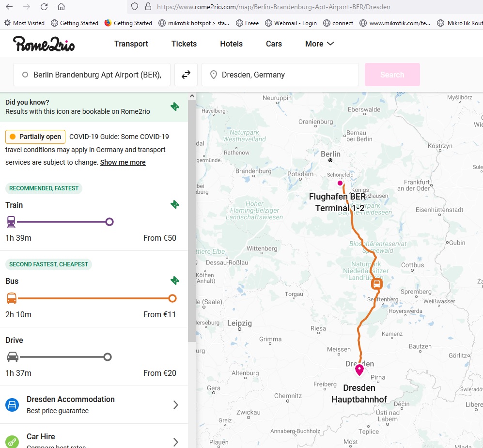The width and height of the screenshot is (483, 448).
Task: Click the Car Hire heading
Action: tap(41, 436)
